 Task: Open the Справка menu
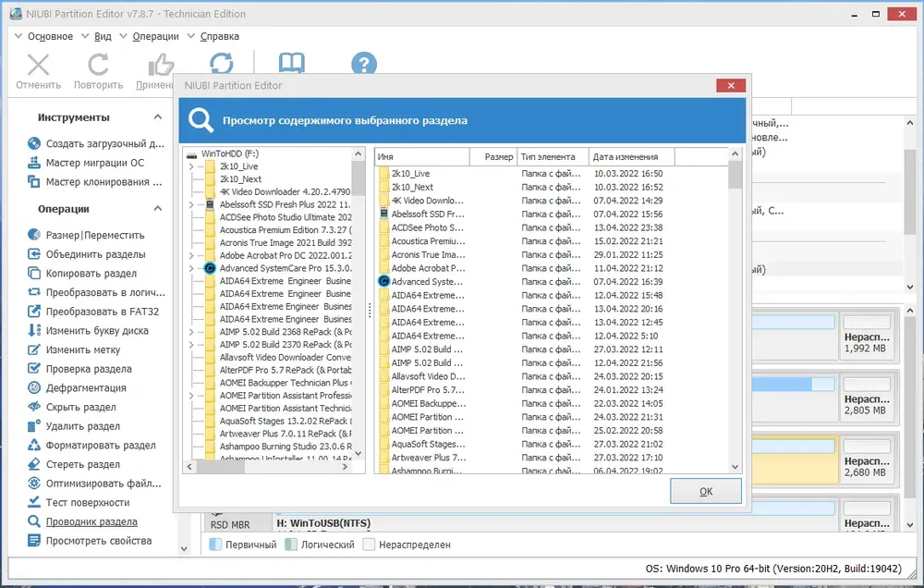pyautogui.click(x=219, y=36)
